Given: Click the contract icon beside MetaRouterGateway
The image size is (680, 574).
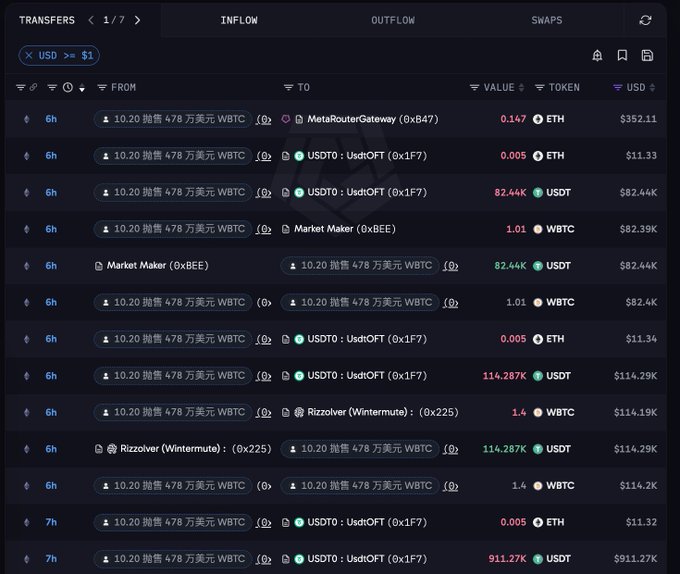Looking at the screenshot, I should [299, 119].
